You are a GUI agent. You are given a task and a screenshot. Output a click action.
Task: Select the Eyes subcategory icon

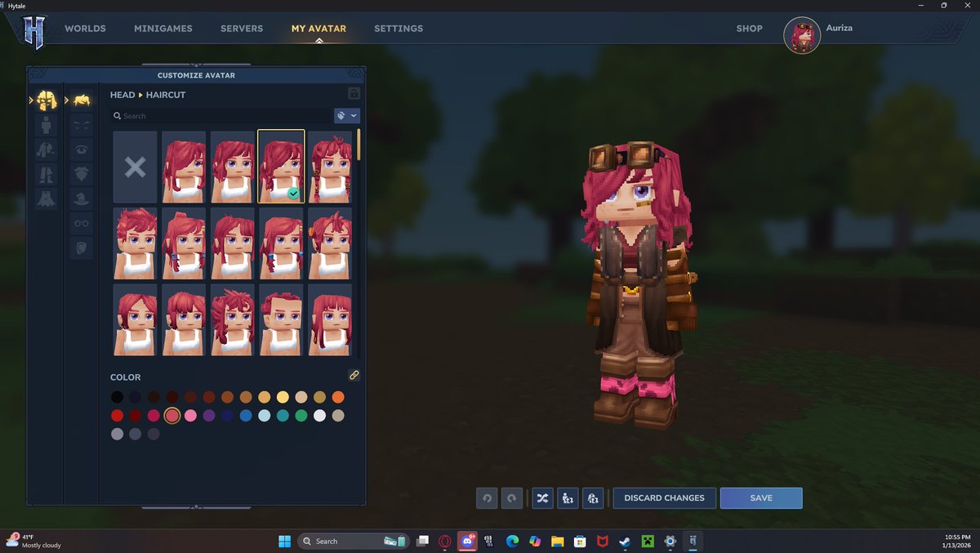pos(82,149)
